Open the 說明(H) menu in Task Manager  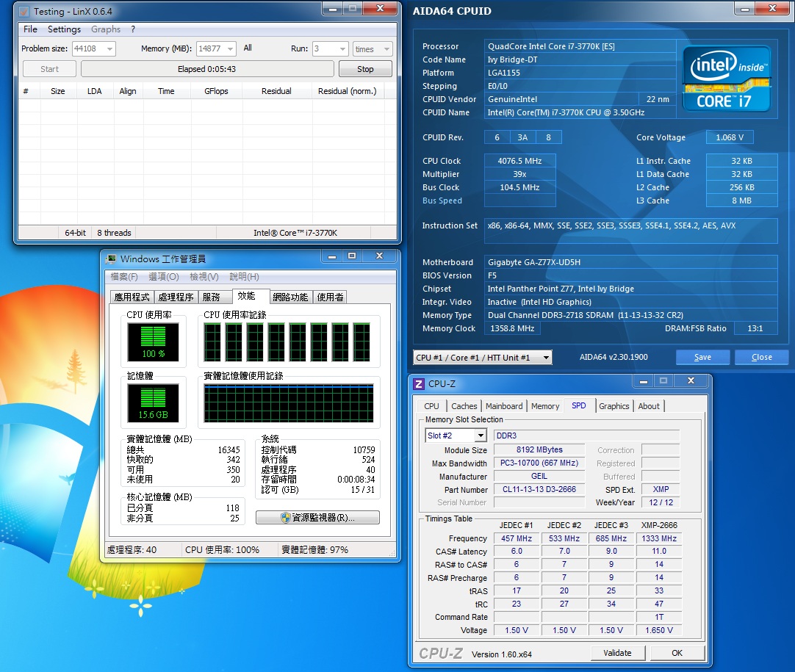(245, 277)
